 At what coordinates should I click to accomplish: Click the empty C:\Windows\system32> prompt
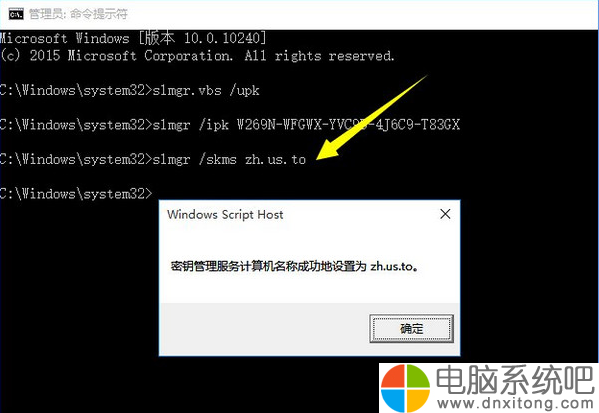coord(76,194)
